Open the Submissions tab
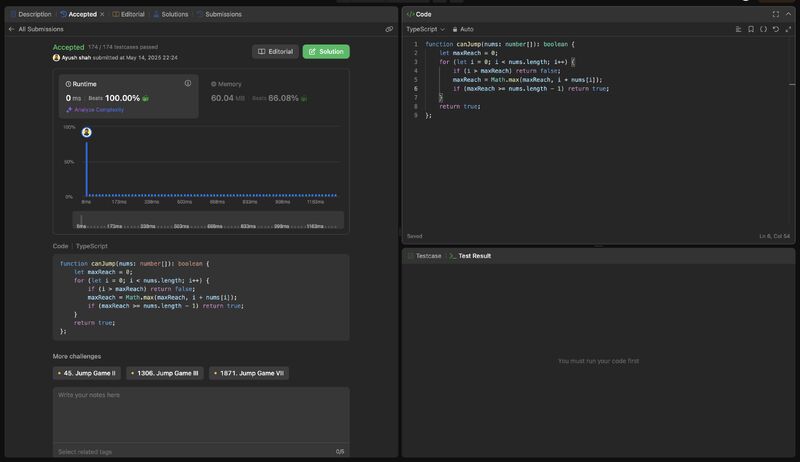800x462 pixels. tap(219, 14)
